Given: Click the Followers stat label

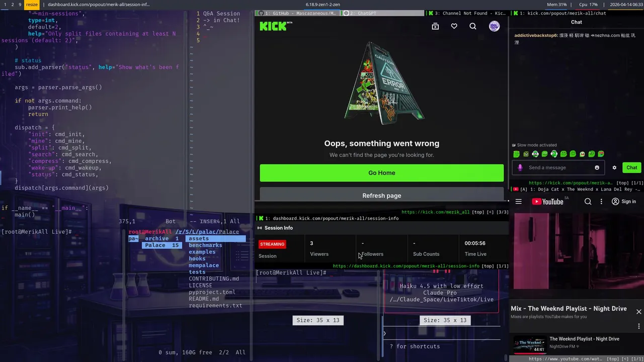Looking at the screenshot, I should [372, 254].
